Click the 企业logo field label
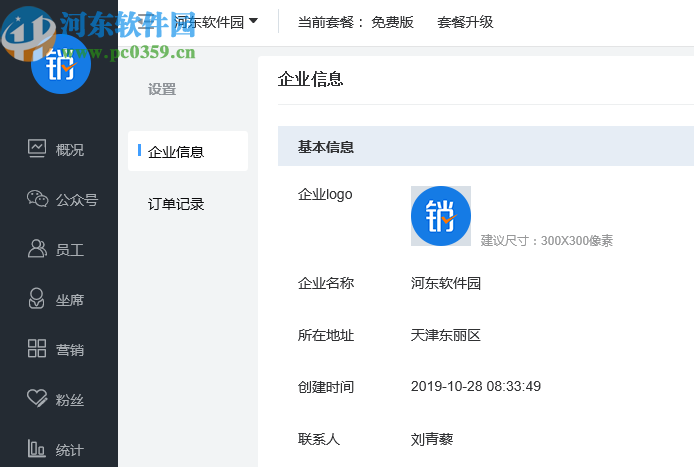The width and height of the screenshot is (694, 467). pos(325,194)
